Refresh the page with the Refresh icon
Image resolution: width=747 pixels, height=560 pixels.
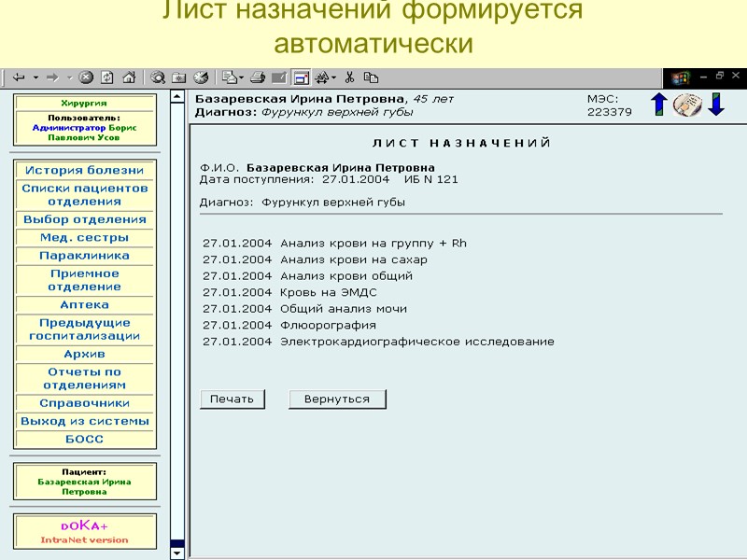107,77
